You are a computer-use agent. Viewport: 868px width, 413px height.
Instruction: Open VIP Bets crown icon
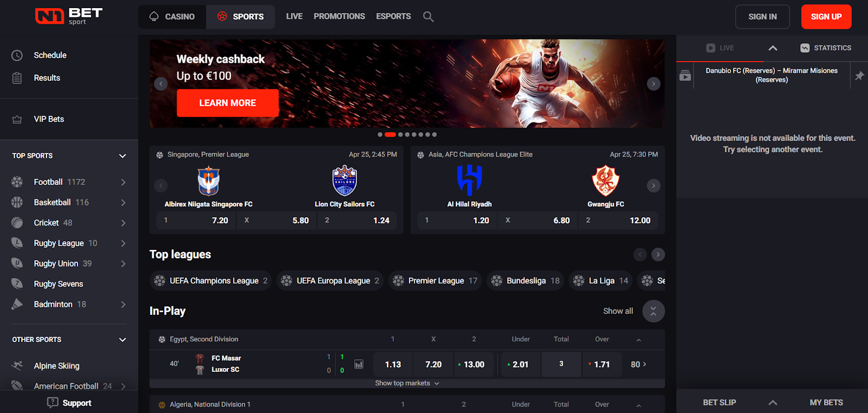pos(17,119)
